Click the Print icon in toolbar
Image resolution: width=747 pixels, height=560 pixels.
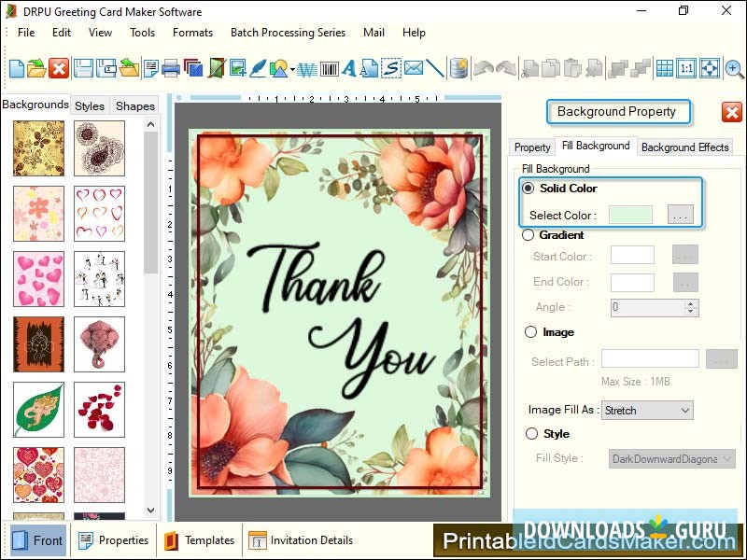click(x=171, y=68)
